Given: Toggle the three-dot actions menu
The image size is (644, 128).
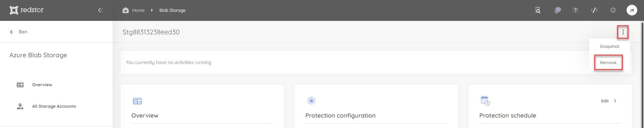Looking at the screenshot, I should click(623, 32).
